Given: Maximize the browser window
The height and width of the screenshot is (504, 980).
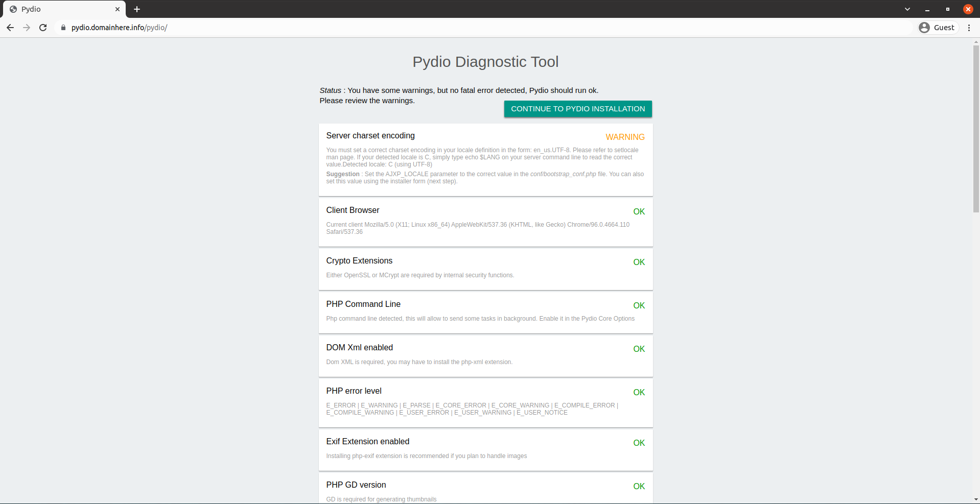Looking at the screenshot, I should (948, 9).
